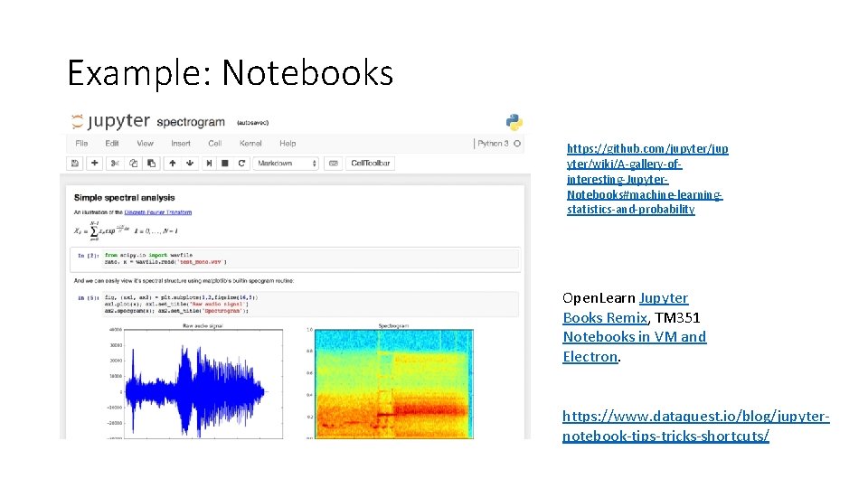Open the dataquest.io Jupyter tips link
Viewport: 868px width, 488px height.
pyautogui.click(x=696, y=426)
